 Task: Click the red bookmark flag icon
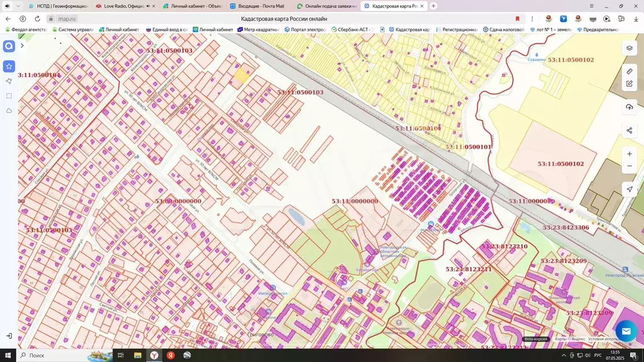pos(518,18)
